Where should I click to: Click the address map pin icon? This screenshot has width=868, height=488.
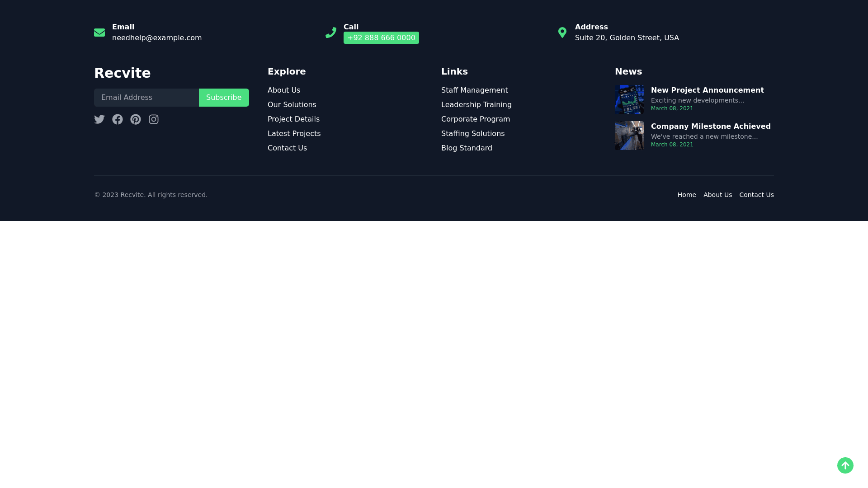click(x=562, y=33)
